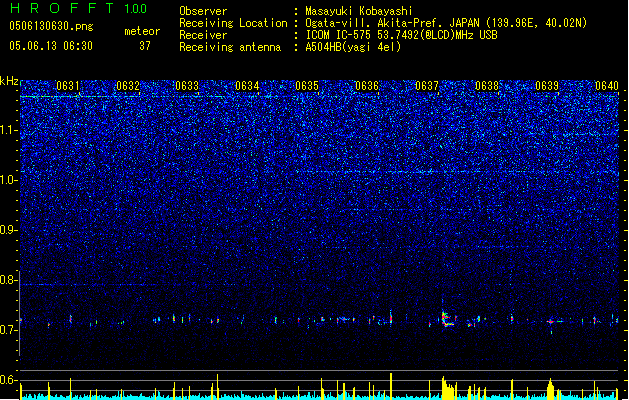629x400 pixels.
Task: Click the location Ogata-vill. Akita-Pref. JAPAN
Action: pyautogui.click(x=393, y=23)
